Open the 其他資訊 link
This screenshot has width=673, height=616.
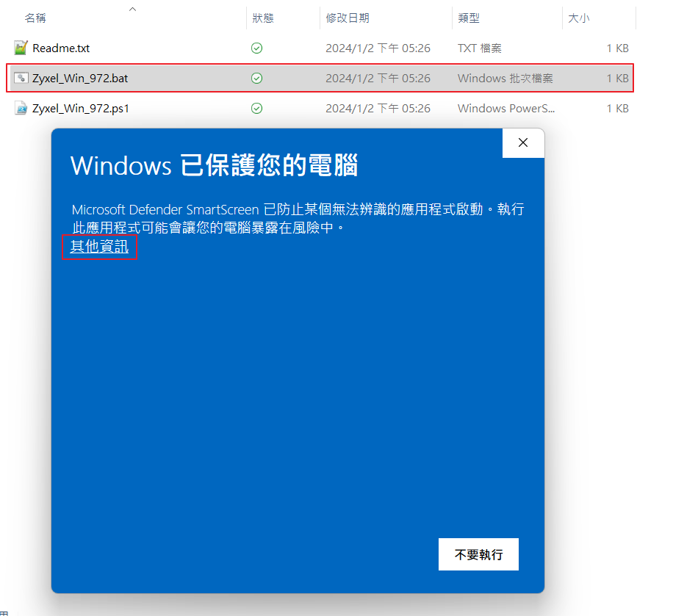tap(99, 247)
